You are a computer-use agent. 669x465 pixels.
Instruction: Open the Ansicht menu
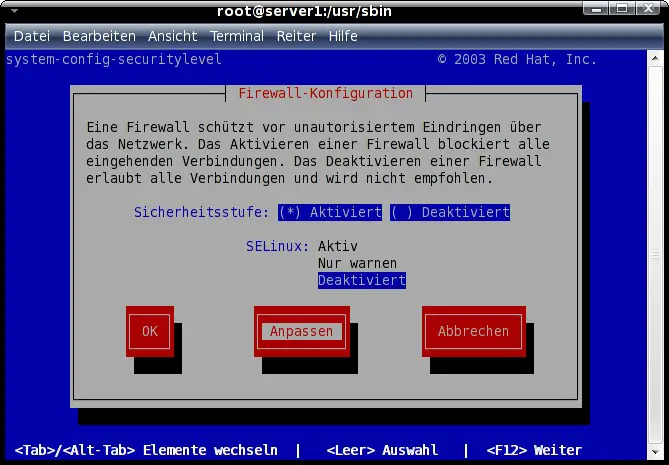(x=172, y=36)
